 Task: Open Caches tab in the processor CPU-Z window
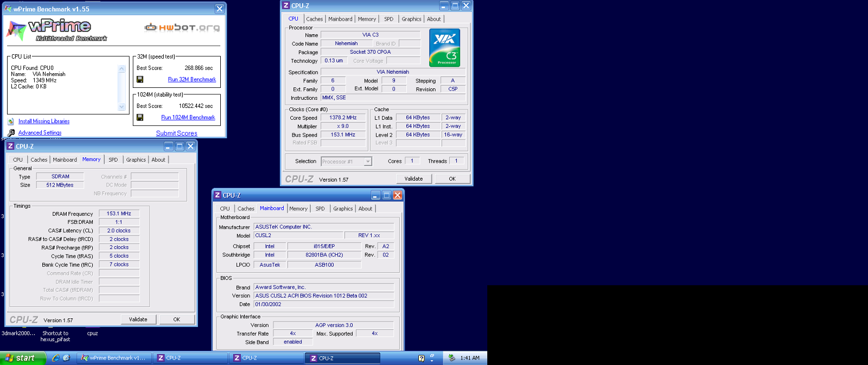pos(314,19)
